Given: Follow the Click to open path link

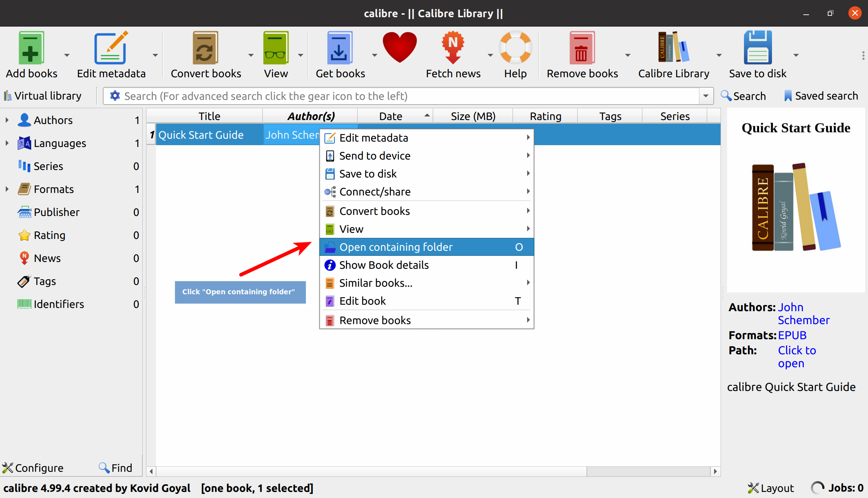Looking at the screenshot, I should tap(797, 357).
